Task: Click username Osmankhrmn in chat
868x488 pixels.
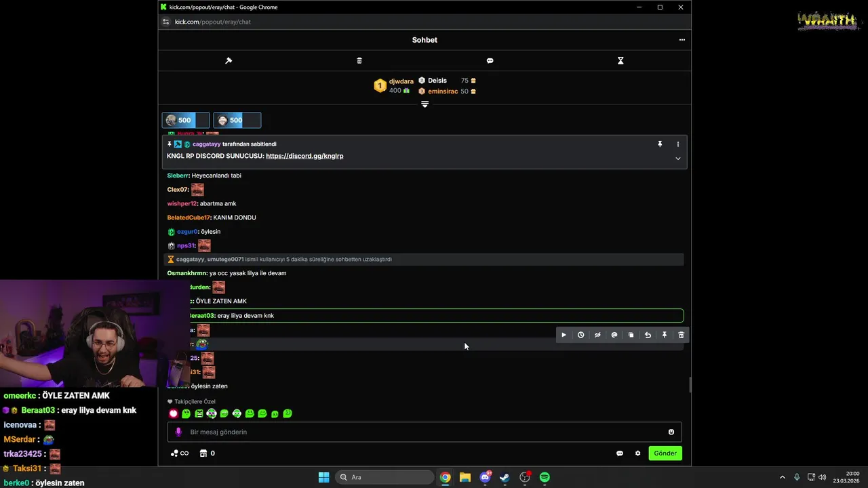Action: [x=186, y=273]
